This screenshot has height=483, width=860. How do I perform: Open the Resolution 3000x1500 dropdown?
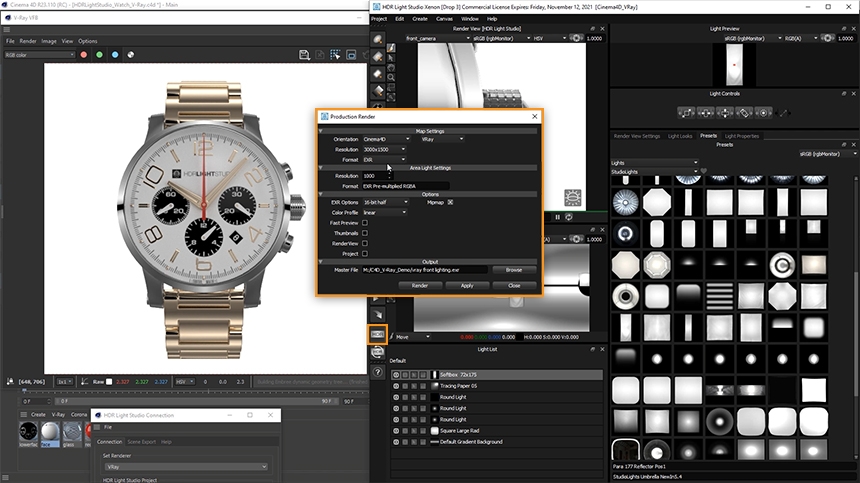[384, 149]
